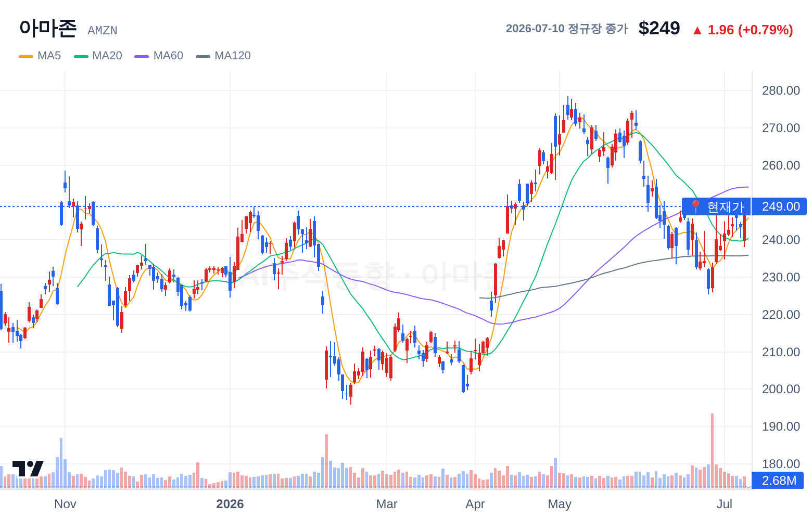Click the MA120 legend label
The width and height of the screenshot is (812, 518).
[233, 56]
